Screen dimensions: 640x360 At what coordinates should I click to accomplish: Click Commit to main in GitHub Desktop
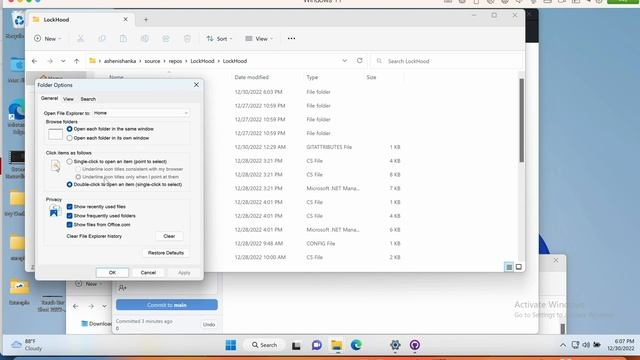[x=167, y=305]
